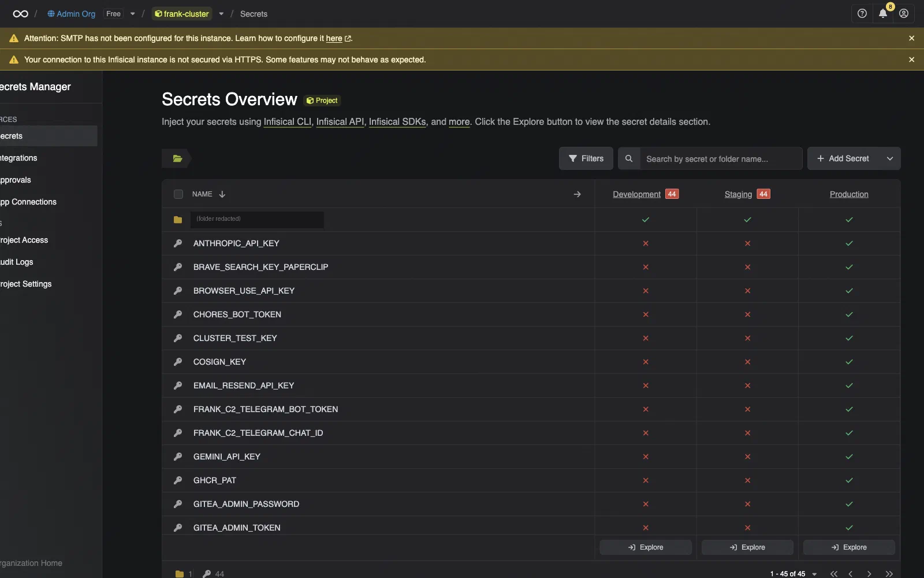
Task: Dismiss the SMTP warning banner
Action: click(911, 38)
